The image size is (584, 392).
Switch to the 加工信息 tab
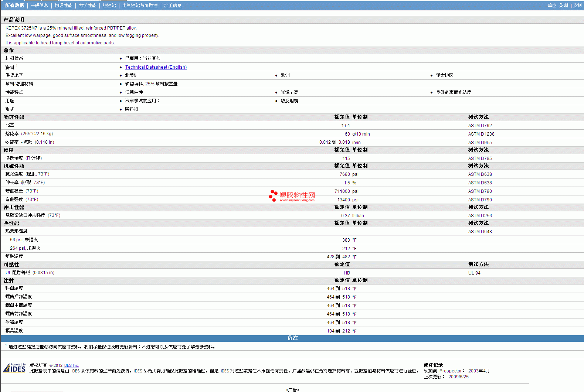(x=173, y=6)
